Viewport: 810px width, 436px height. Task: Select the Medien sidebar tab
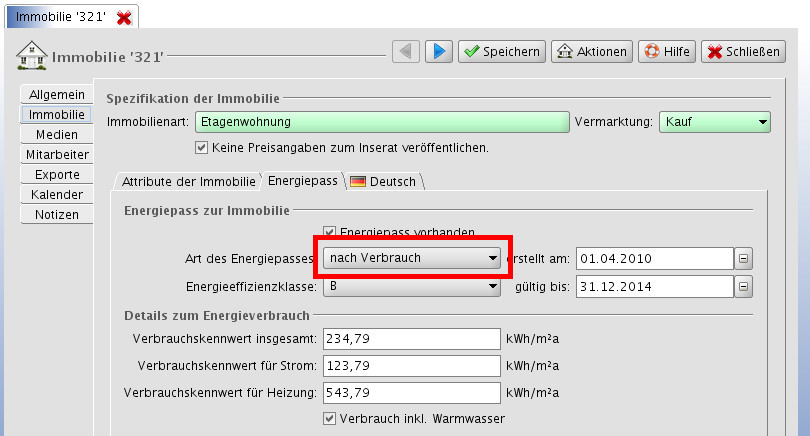click(56, 134)
